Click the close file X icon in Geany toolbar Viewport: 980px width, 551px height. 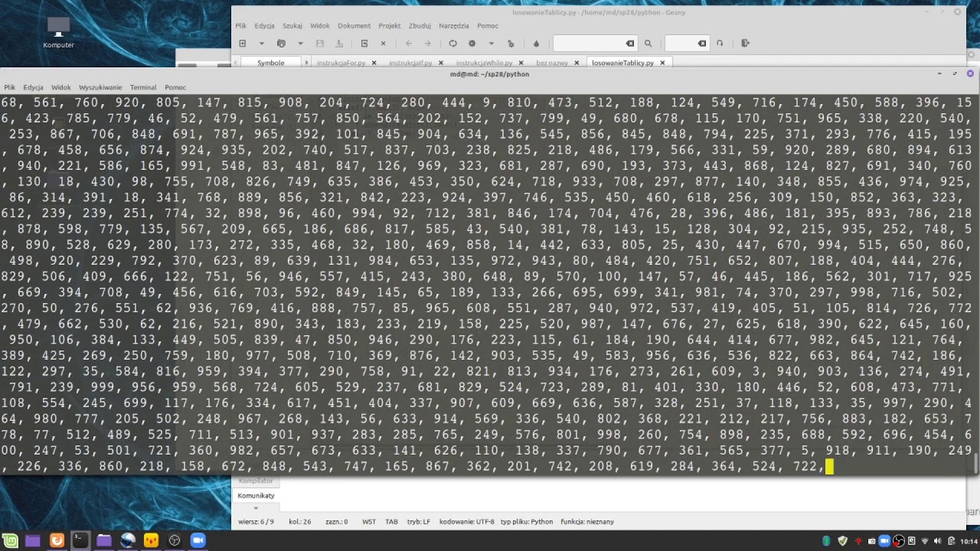(384, 44)
